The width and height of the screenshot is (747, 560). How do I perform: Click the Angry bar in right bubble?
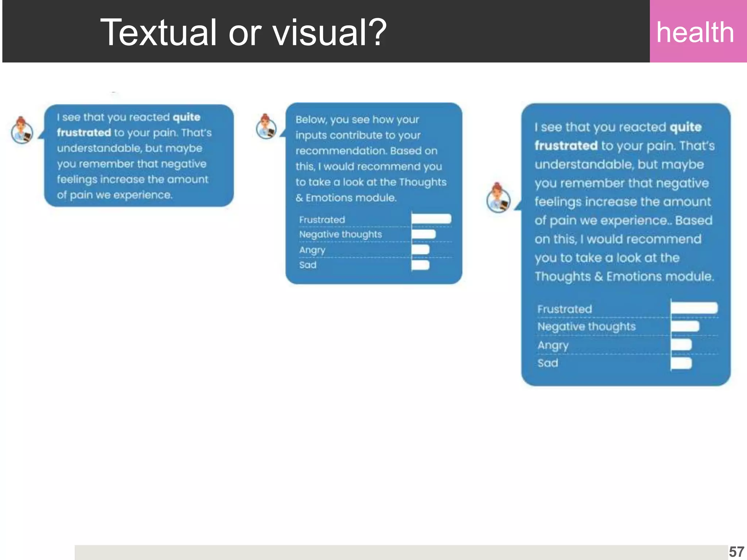[681, 344]
